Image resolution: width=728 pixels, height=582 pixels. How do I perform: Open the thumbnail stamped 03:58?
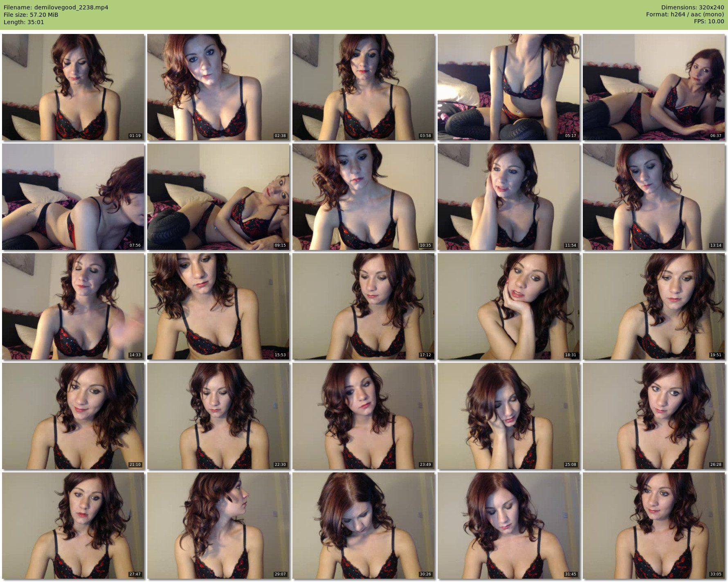[364, 87]
